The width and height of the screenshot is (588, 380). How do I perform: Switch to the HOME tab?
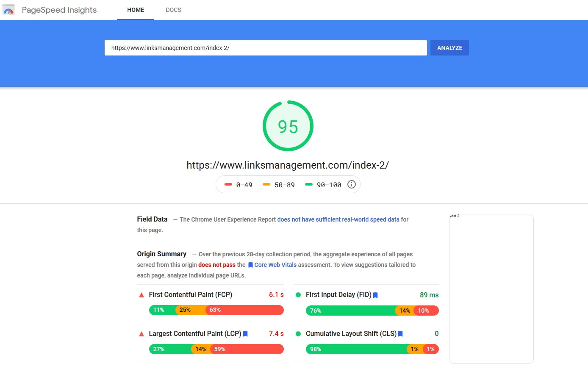[136, 10]
